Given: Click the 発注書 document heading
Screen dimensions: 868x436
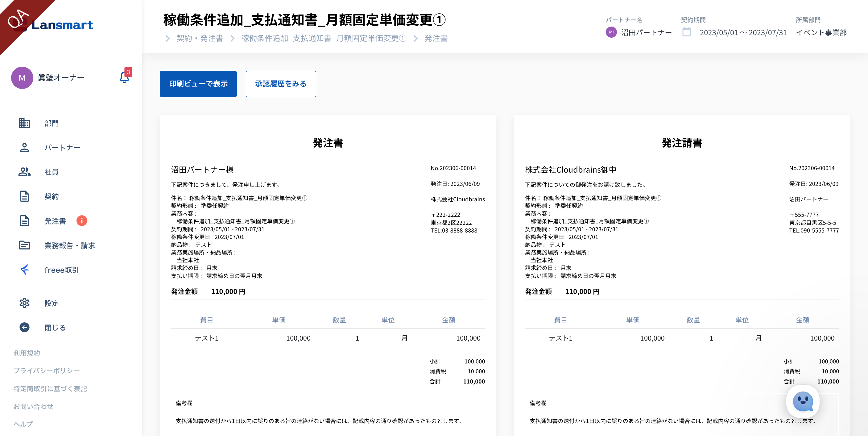Looking at the screenshot, I should 328,143.
